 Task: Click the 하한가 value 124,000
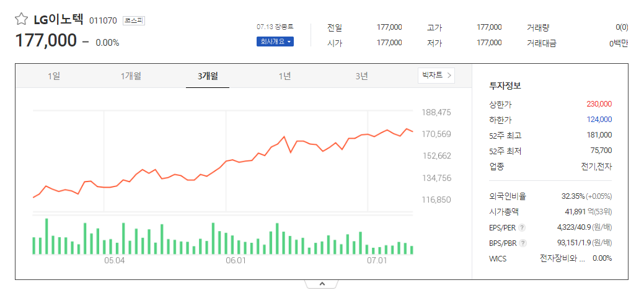pyautogui.click(x=599, y=120)
